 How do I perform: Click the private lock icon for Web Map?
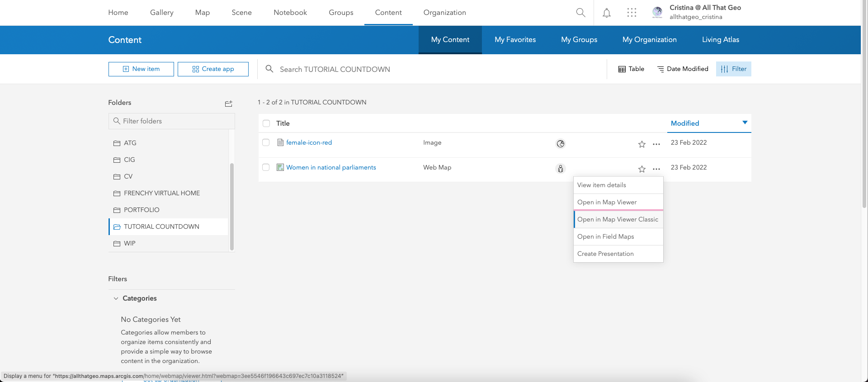(x=560, y=169)
